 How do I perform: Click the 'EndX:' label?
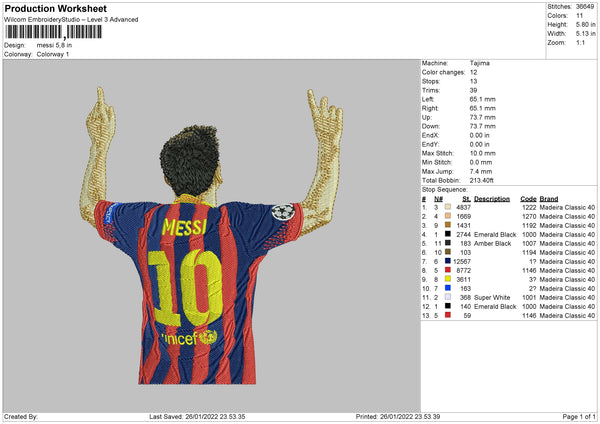coord(430,135)
